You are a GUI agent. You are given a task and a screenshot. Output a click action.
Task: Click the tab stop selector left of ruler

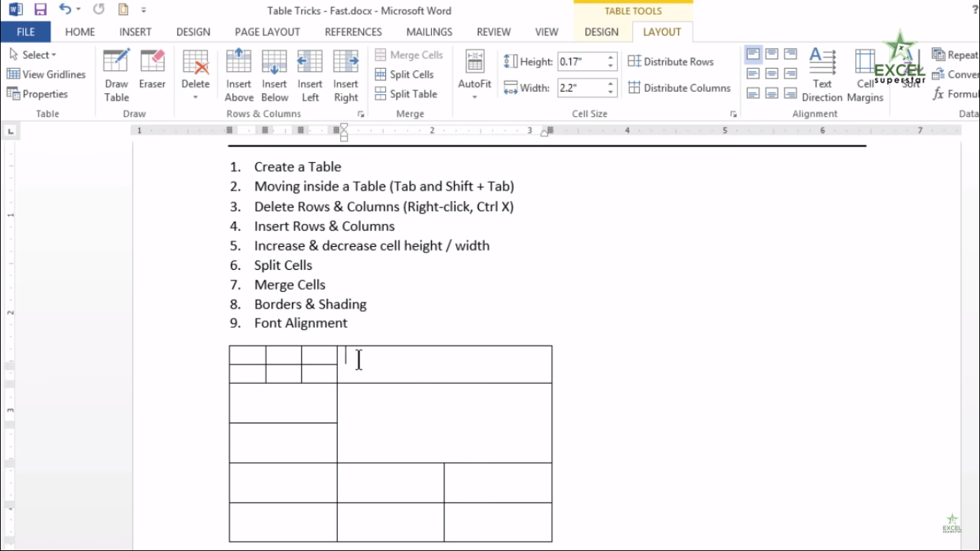coord(11,131)
